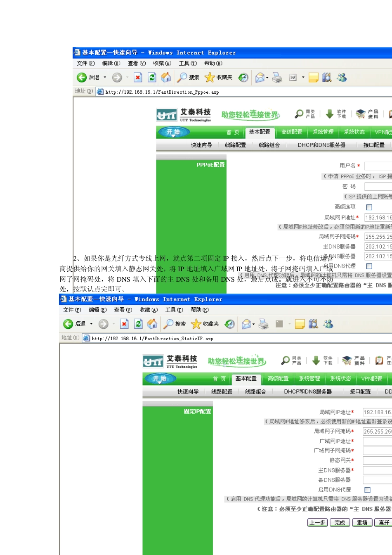The image size is (392, 555).
Task: Click the Messenger people icon in the PPPoE browser window
Action: [342, 77]
